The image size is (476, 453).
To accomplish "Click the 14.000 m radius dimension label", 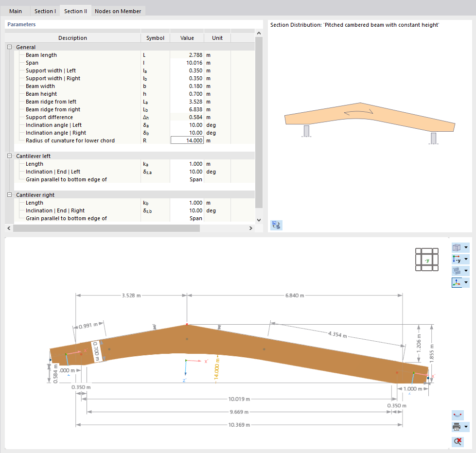I will click(x=216, y=368).
